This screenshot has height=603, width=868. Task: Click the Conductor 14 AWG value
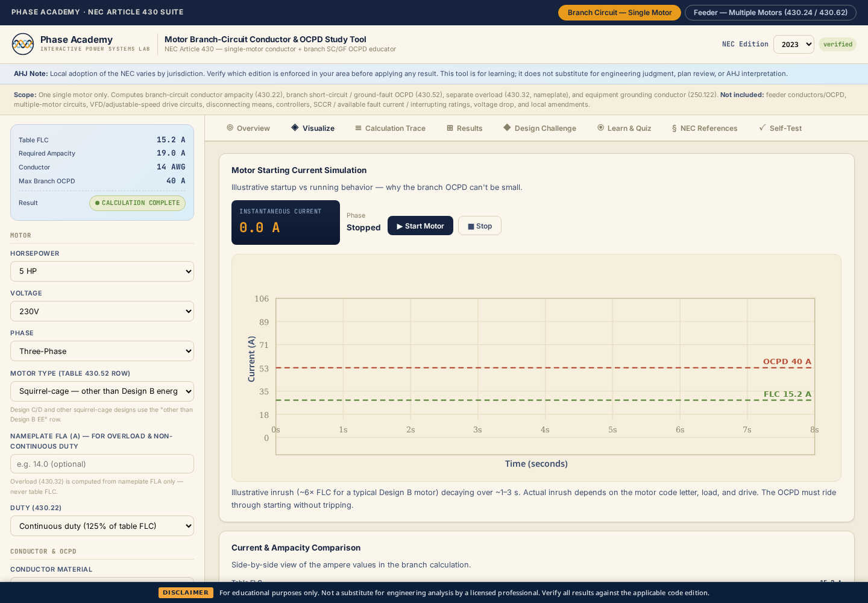point(171,167)
